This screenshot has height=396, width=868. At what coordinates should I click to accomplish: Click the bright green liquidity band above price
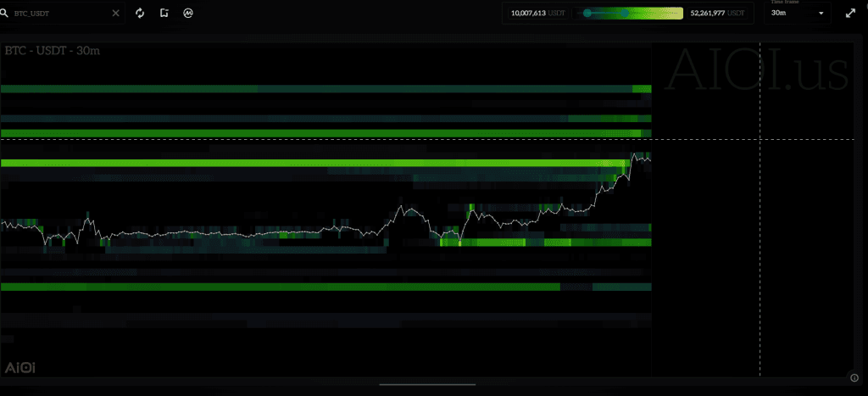click(x=322, y=162)
